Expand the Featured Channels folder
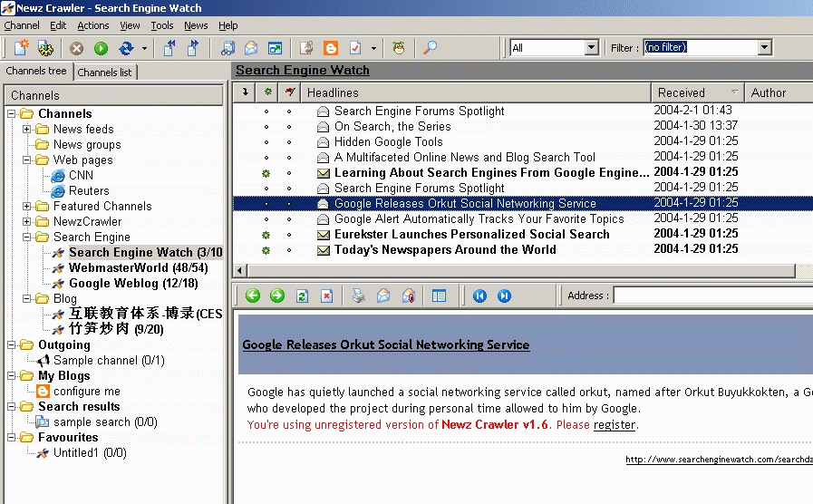This screenshot has width=813, height=504. (x=27, y=207)
